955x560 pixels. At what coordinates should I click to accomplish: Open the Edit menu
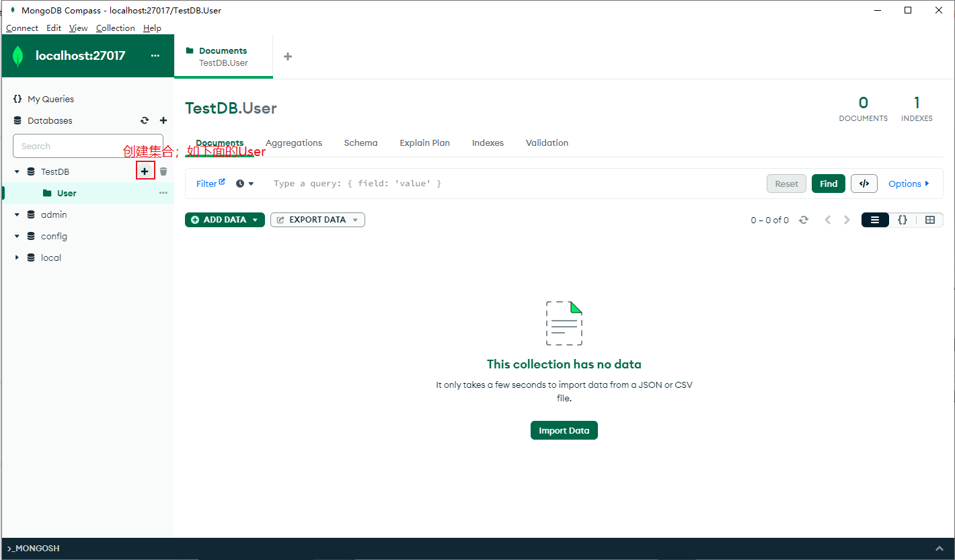54,28
